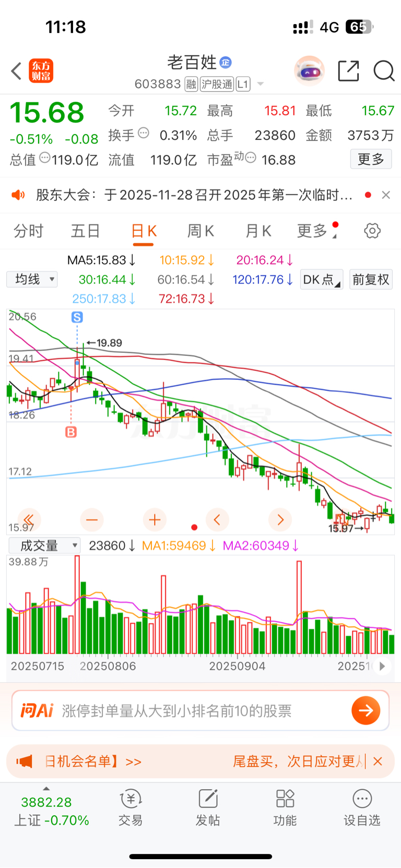The width and height of the screenshot is (401, 868).
Task: Tap the 10:15.92 moving average value
Action: tap(186, 260)
